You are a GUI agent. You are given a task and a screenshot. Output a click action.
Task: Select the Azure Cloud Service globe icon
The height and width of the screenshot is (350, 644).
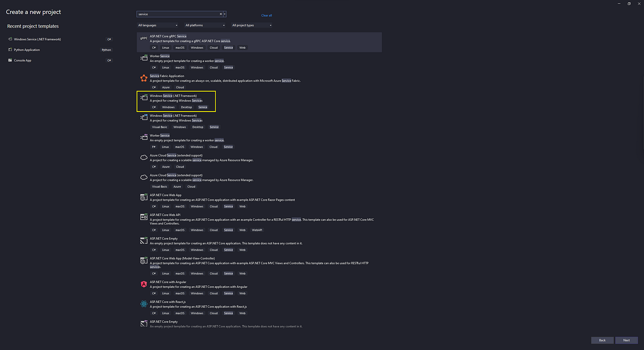[143, 158]
